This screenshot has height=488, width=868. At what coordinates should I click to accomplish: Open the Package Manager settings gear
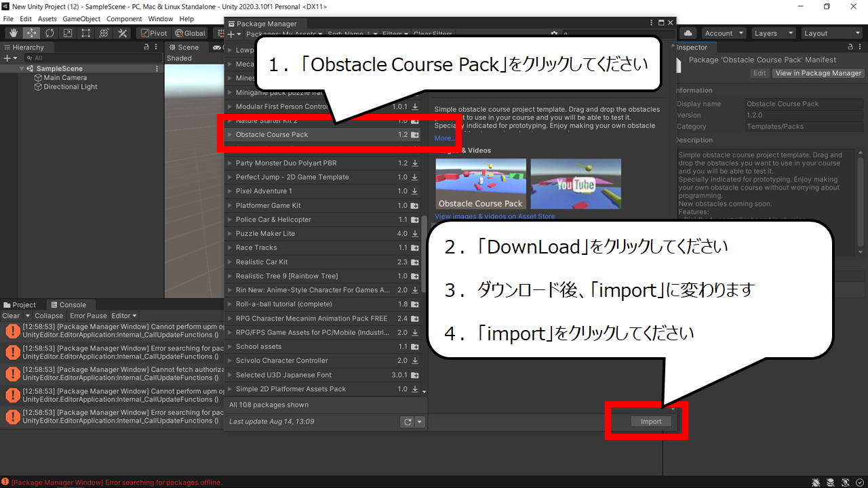554,34
